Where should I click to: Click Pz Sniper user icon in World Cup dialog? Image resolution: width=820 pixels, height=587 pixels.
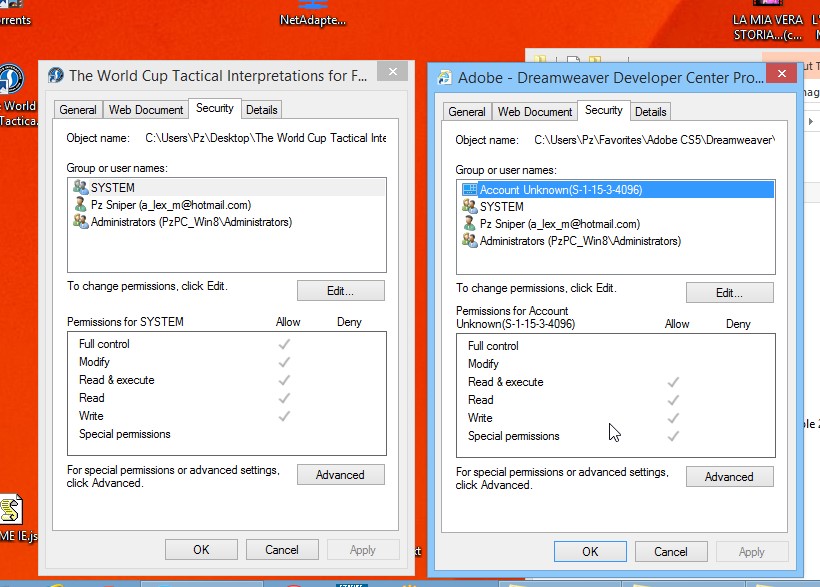pyautogui.click(x=81, y=205)
